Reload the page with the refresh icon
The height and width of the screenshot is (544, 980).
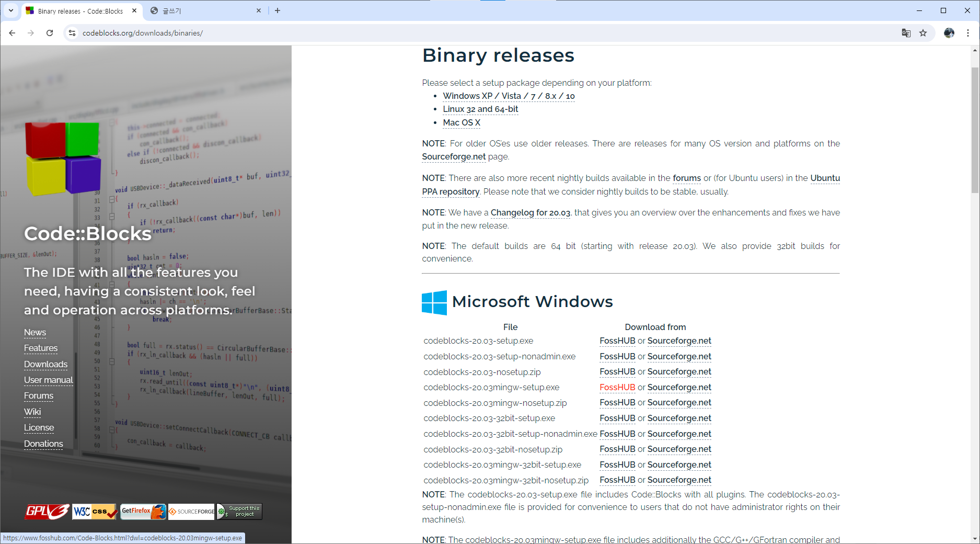coord(50,33)
